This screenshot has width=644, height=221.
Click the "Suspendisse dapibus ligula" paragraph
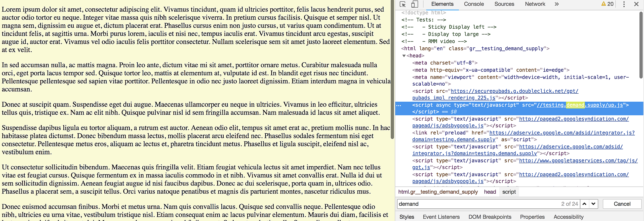coord(196,140)
